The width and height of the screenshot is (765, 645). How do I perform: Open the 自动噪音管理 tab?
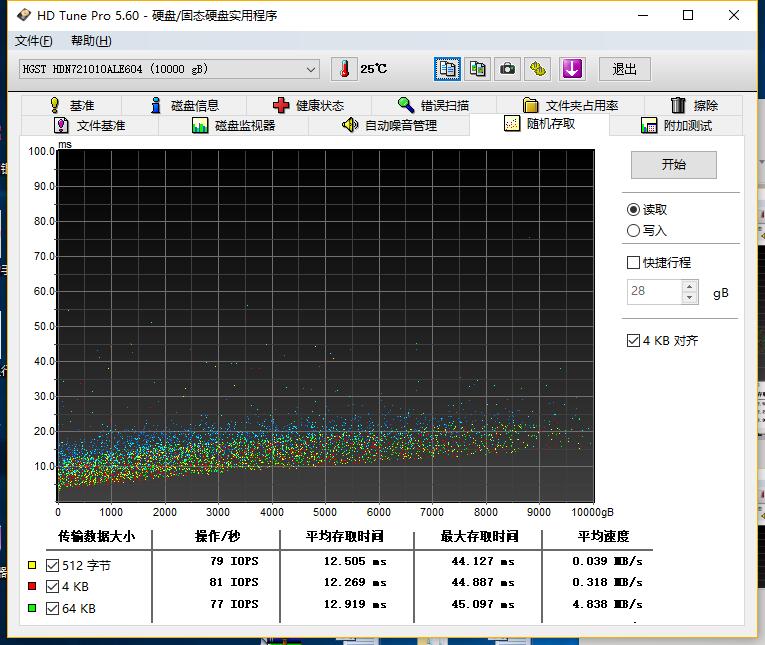[389, 125]
